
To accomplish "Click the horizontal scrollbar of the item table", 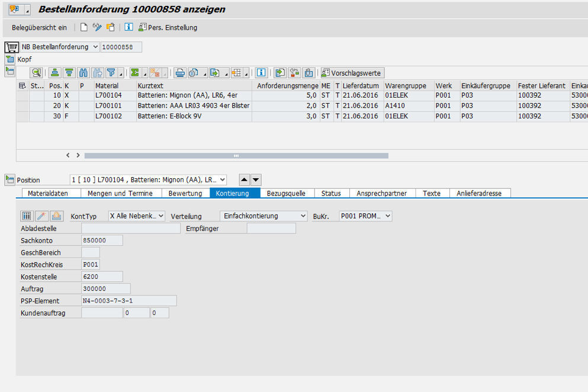I will pos(236,156).
